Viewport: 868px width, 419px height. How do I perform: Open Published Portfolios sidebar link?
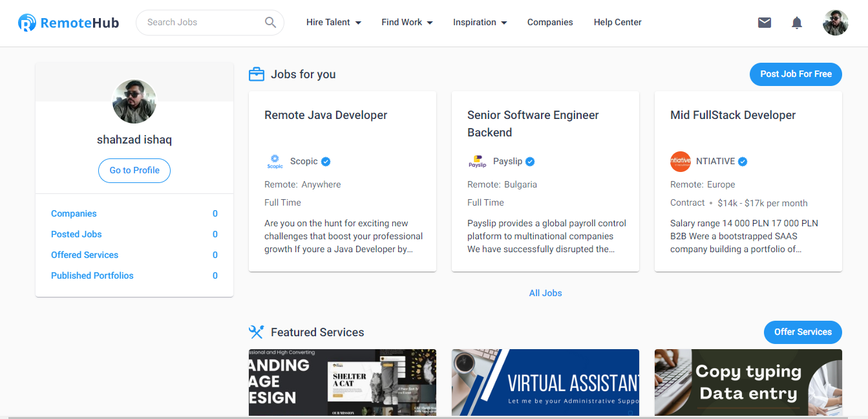point(92,276)
